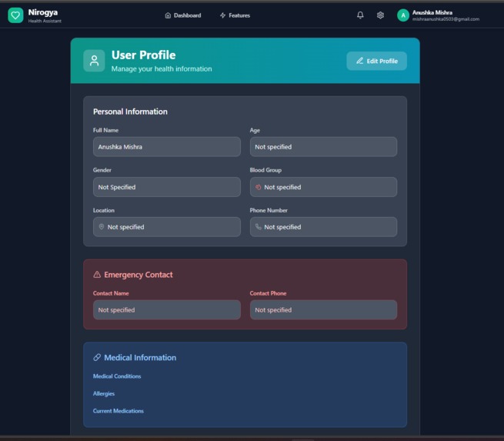Click the Age field
The image size is (504, 441).
click(323, 146)
